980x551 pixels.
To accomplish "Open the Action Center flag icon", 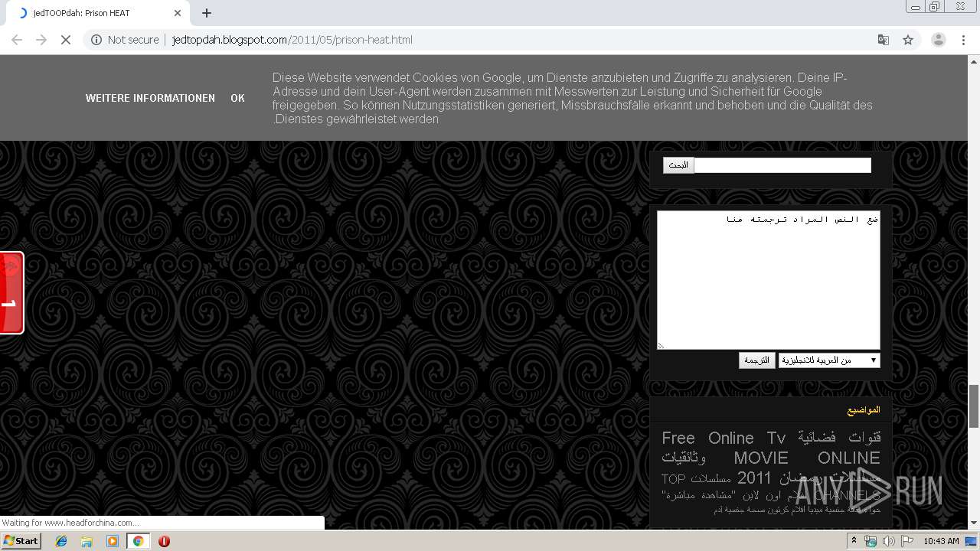I will click(906, 541).
